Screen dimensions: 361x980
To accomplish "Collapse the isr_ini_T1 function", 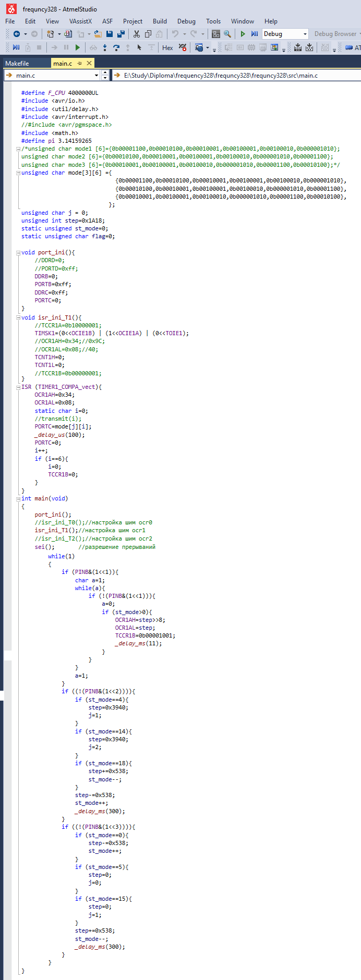I will click(x=18, y=317).
